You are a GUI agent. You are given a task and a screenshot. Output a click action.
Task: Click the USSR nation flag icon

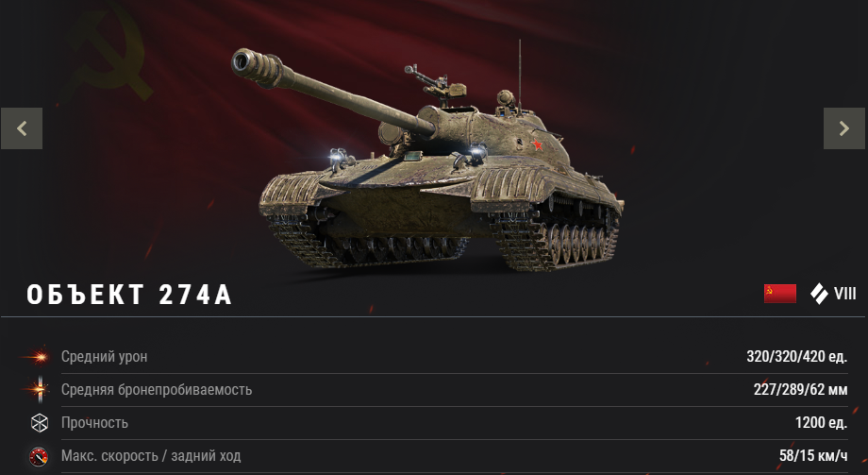(780, 293)
